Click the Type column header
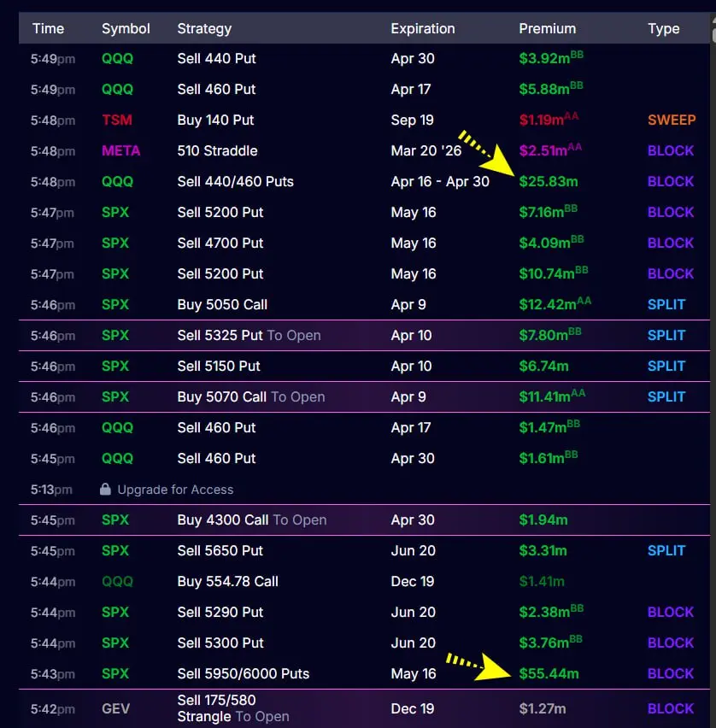The height and width of the screenshot is (728, 716). (x=663, y=28)
